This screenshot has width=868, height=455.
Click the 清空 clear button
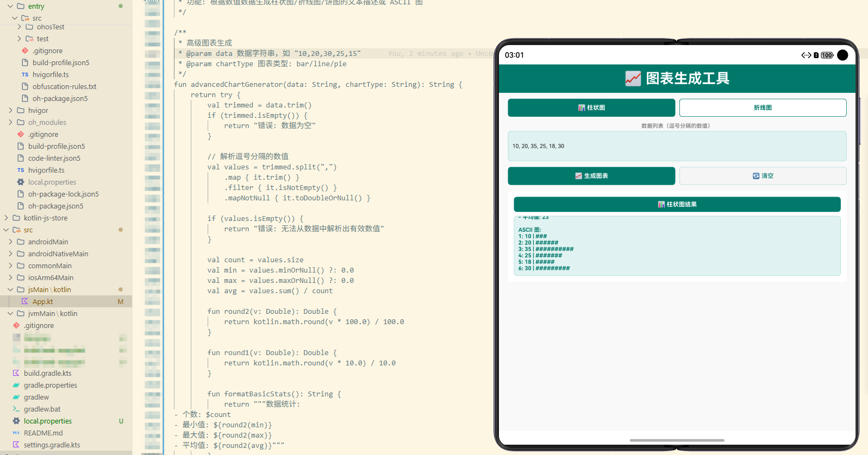[763, 176]
